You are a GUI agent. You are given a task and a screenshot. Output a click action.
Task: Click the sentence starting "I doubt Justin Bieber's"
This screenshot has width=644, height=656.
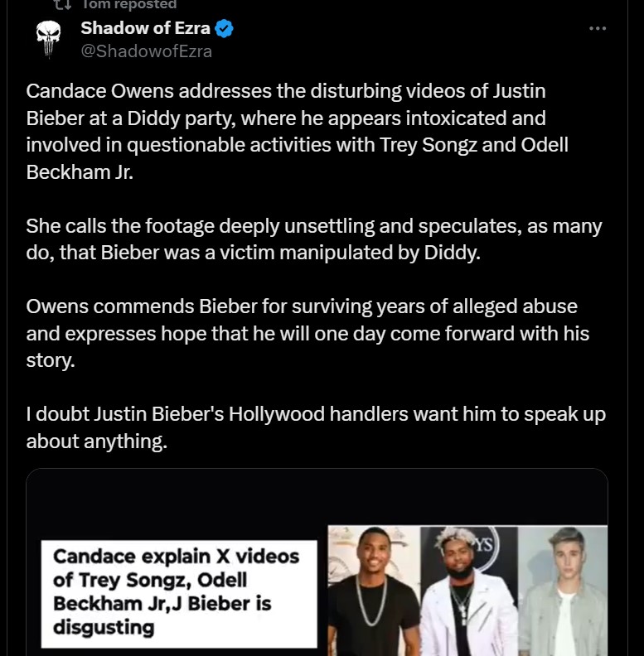click(315, 427)
